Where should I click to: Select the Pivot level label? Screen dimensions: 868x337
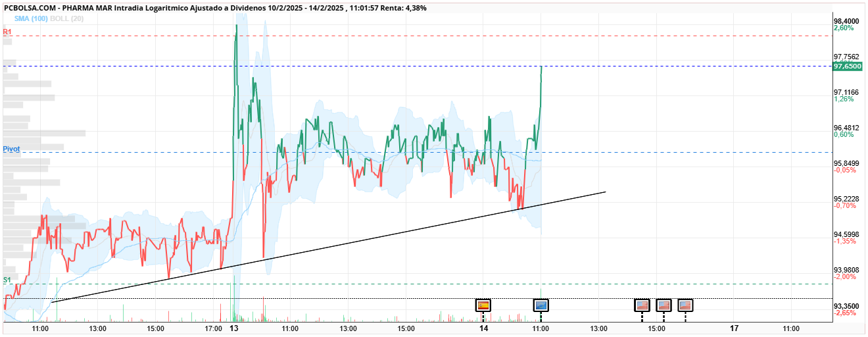tap(11, 149)
